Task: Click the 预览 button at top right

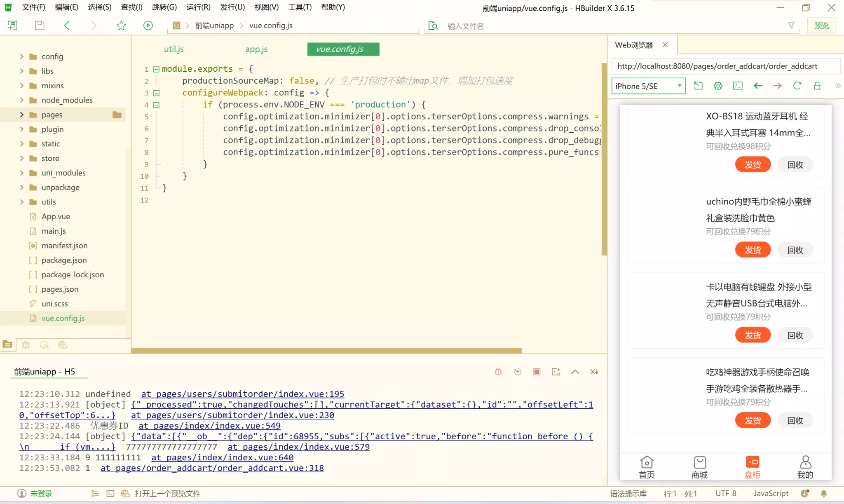Action: 821,26
